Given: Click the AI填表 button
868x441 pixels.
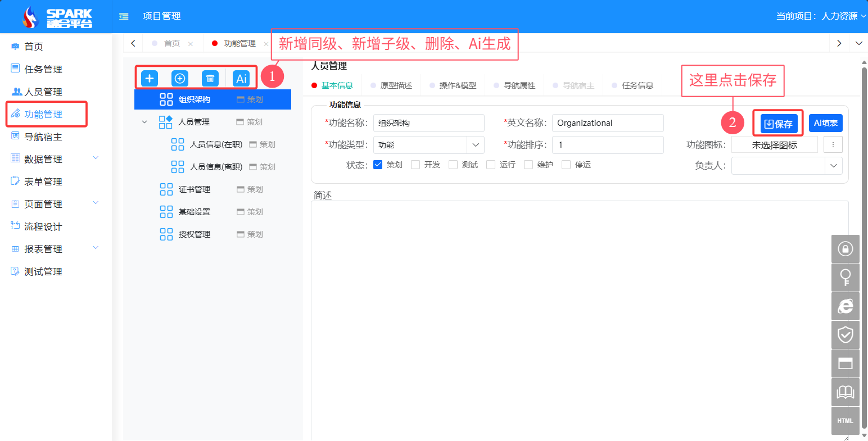Looking at the screenshot, I should point(826,123).
